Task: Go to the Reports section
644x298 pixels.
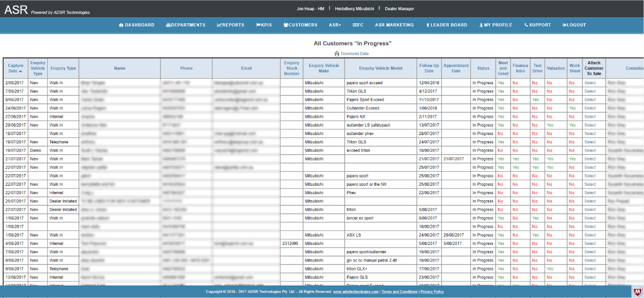Action: [231, 25]
